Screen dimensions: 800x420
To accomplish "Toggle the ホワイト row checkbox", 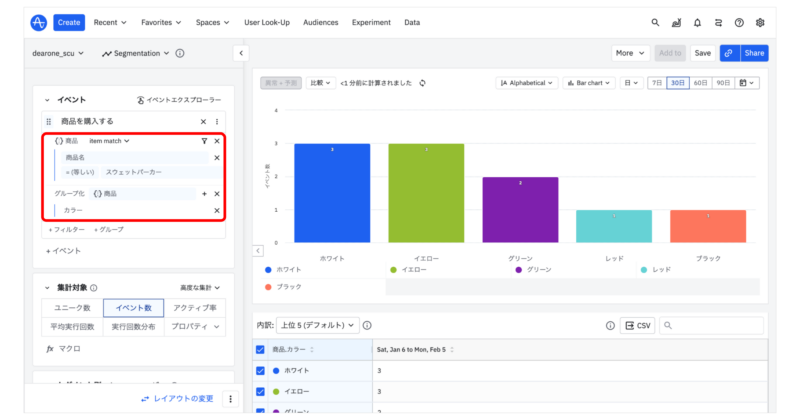I will tap(262, 370).
